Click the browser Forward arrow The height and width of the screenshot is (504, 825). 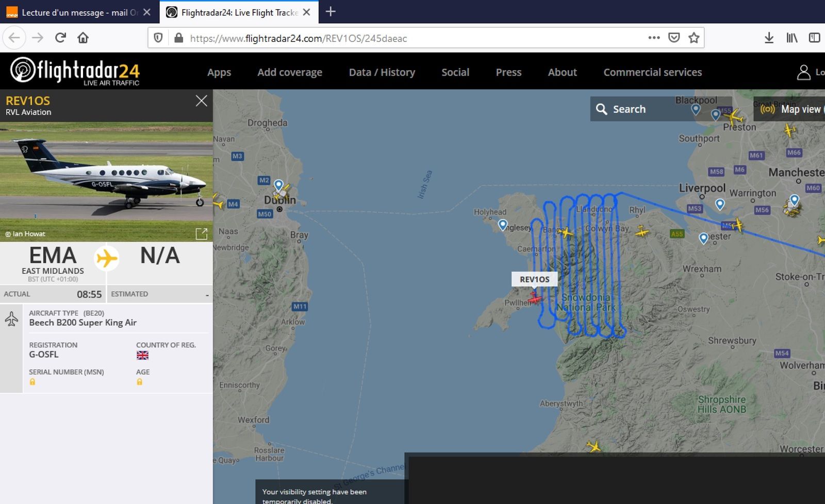pos(38,38)
